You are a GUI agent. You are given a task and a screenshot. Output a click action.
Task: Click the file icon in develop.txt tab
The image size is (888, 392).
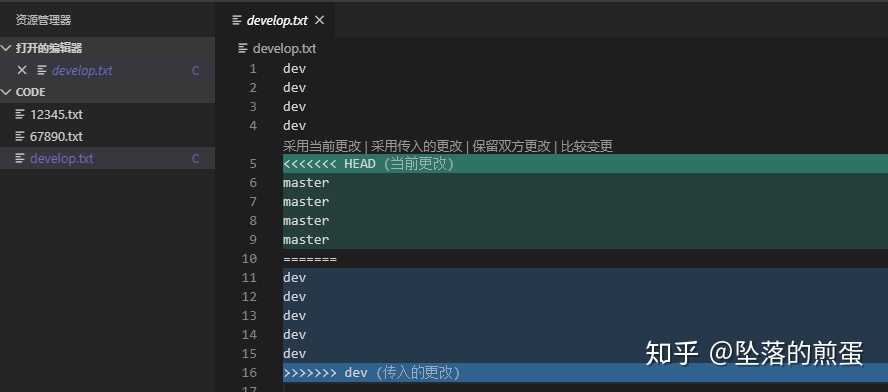tap(237, 20)
